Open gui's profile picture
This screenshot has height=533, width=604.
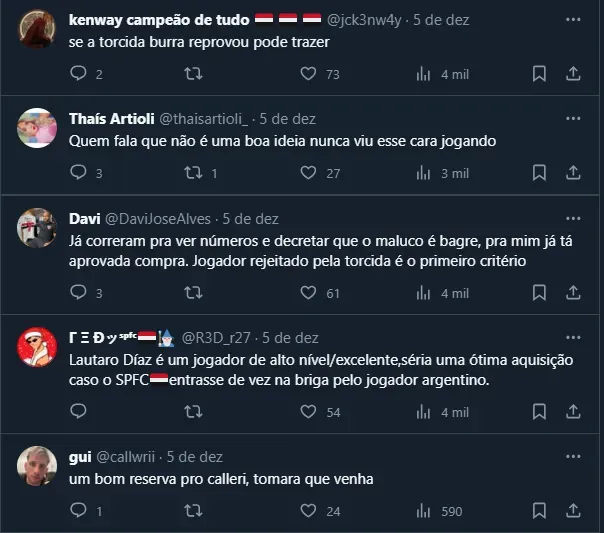37,466
